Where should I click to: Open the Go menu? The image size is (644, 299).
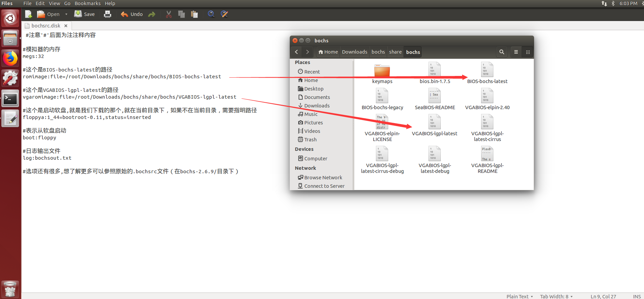pyautogui.click(x=67, y=3)
